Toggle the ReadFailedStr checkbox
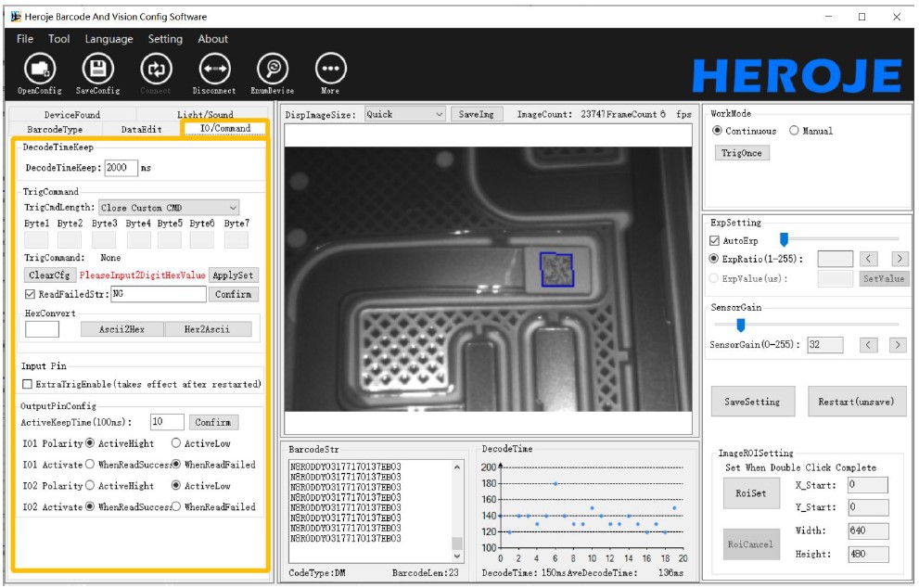919x588 pixels. (30, 294)
